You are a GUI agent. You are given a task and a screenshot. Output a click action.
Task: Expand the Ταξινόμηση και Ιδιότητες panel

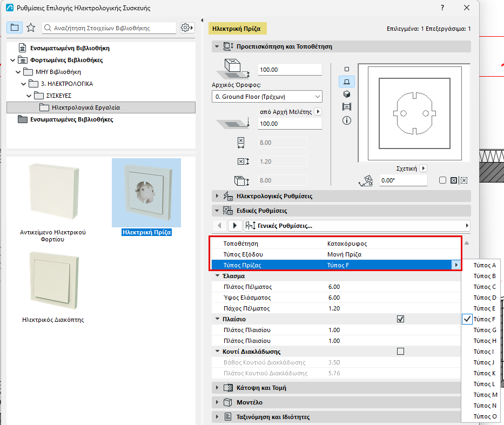217,417
